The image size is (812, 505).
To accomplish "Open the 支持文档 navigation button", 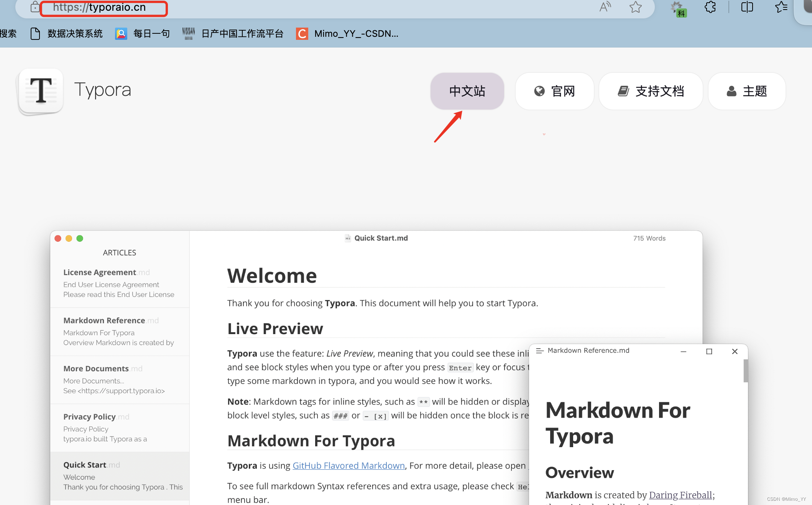I will pos(651,91).
